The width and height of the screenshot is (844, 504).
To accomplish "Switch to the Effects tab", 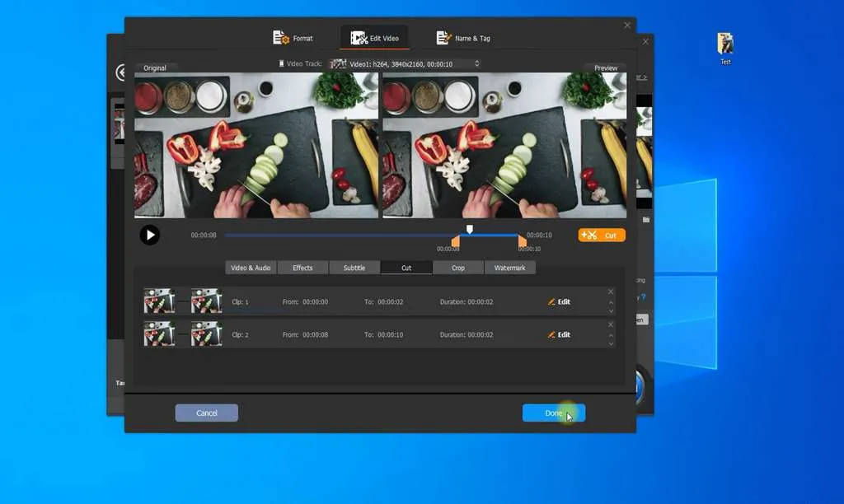I will [304, 267].
